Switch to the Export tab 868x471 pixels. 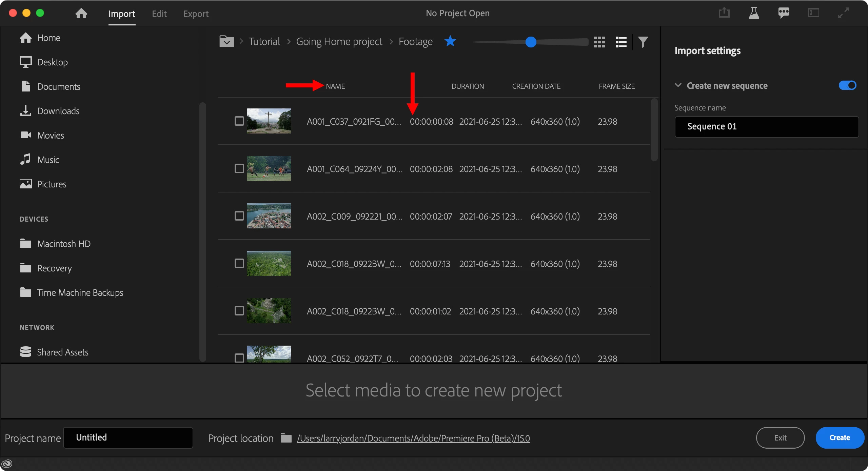tap(196, 14)
